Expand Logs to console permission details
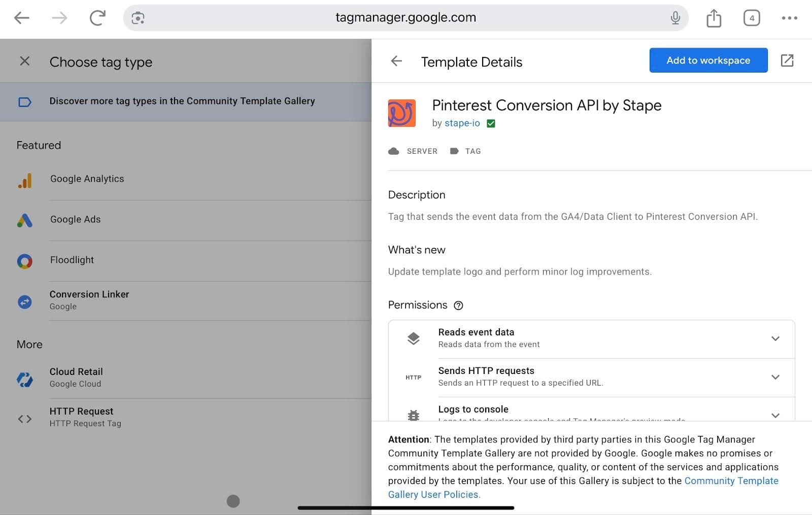 coord(775,415)
